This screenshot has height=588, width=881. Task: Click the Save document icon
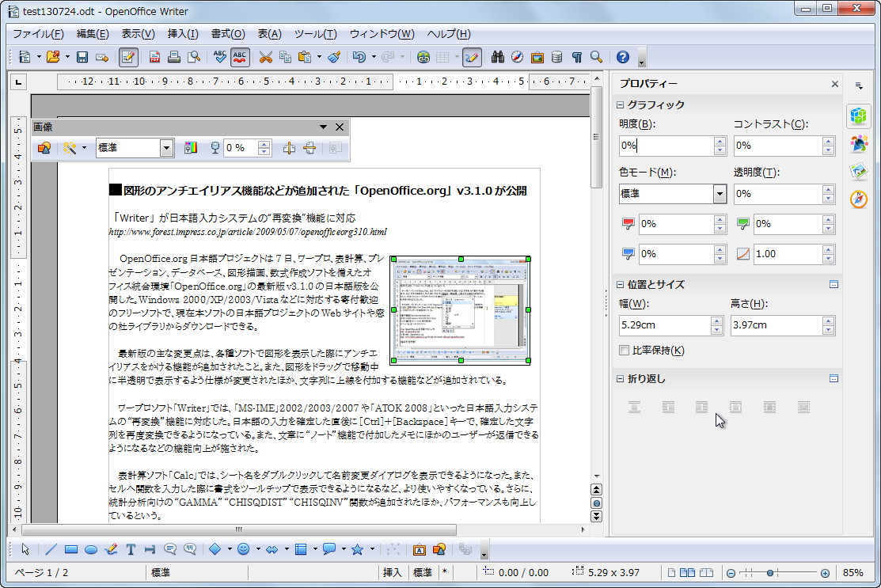(x=82, y=57)
